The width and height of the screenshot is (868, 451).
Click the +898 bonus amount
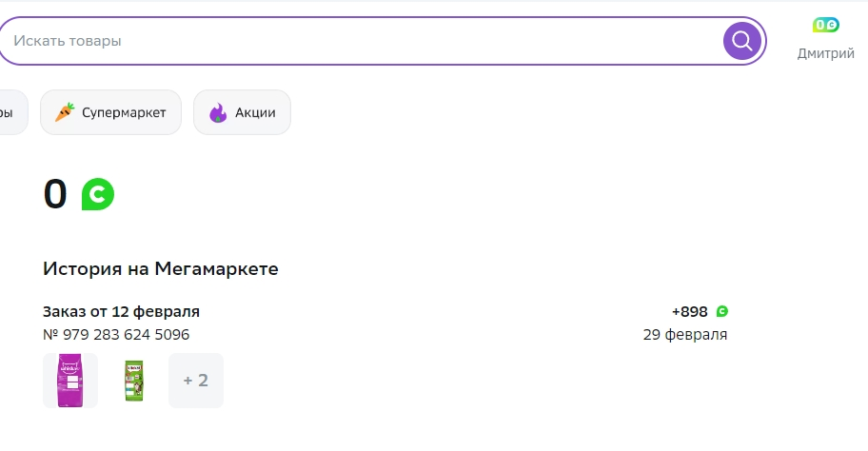coord(690,311)
